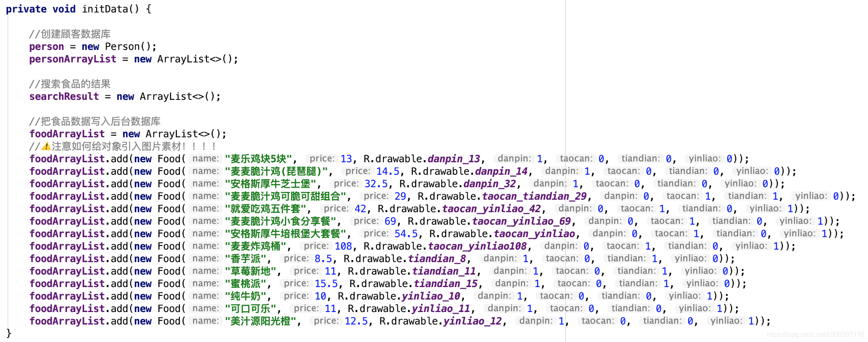Click the price value 69

[x=390, y=221]
